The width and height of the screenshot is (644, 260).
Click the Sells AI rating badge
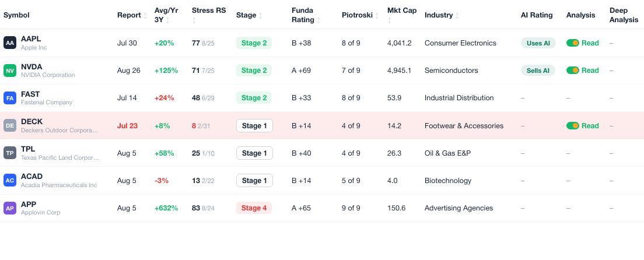tap(538, 70)
